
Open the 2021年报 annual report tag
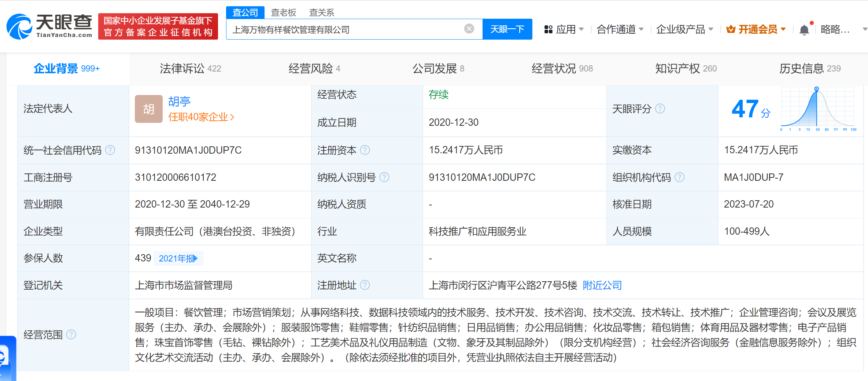pos(178,259)
